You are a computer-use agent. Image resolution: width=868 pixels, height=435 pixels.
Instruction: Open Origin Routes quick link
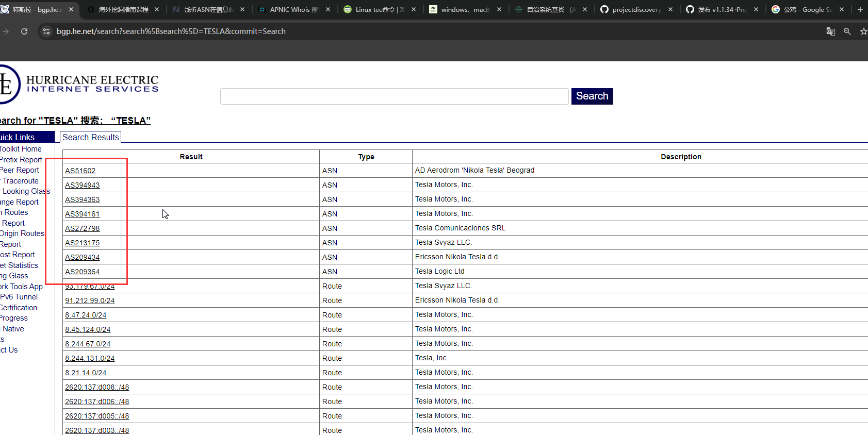(x=22, y=233)
